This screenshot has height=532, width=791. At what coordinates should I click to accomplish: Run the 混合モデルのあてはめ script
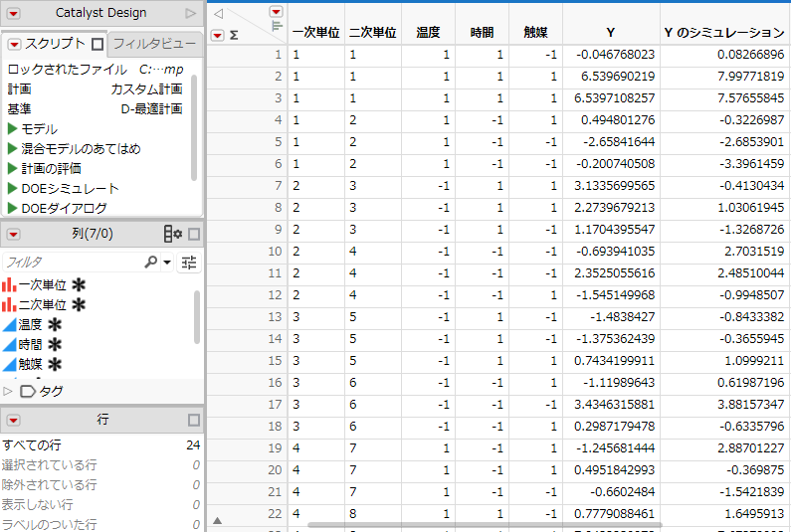[x=13, y=149]
